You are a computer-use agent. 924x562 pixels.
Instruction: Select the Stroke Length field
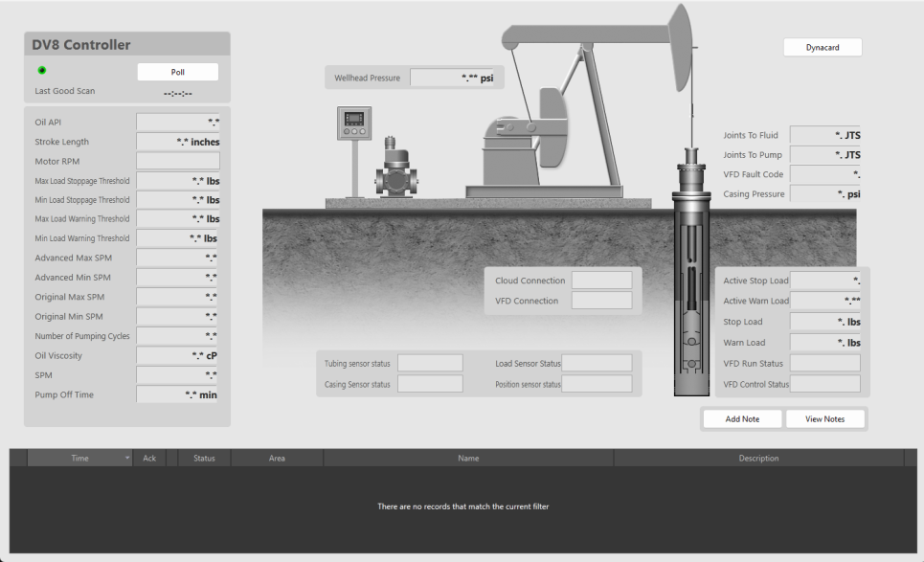tap(177, 142)
